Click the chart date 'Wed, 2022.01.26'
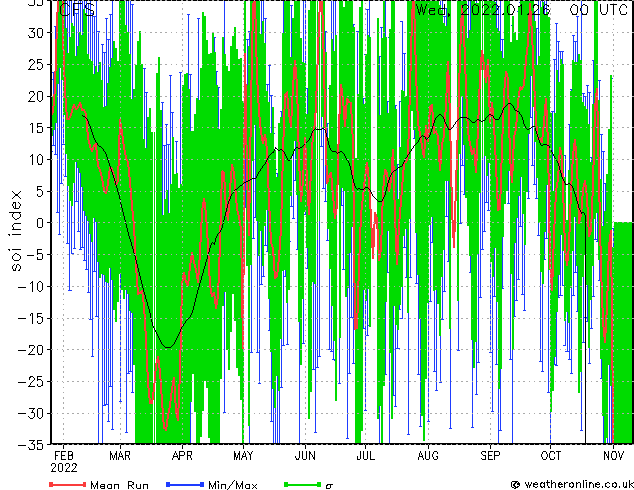634x490 pixels. click(x=483, y=9)
